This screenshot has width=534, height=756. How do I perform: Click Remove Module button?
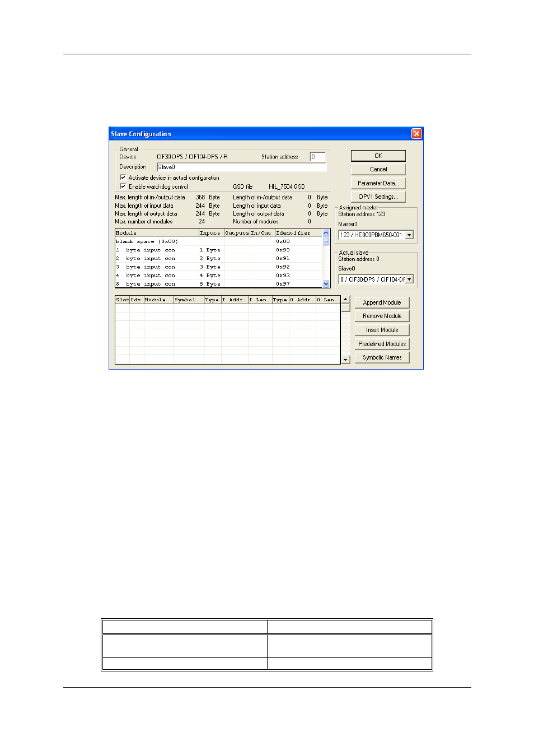pos(382,316)
